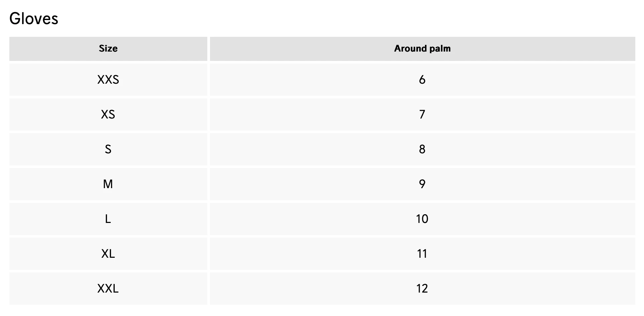644x316 pixels.
Task: Click the palm value 12
Action: 422,289
